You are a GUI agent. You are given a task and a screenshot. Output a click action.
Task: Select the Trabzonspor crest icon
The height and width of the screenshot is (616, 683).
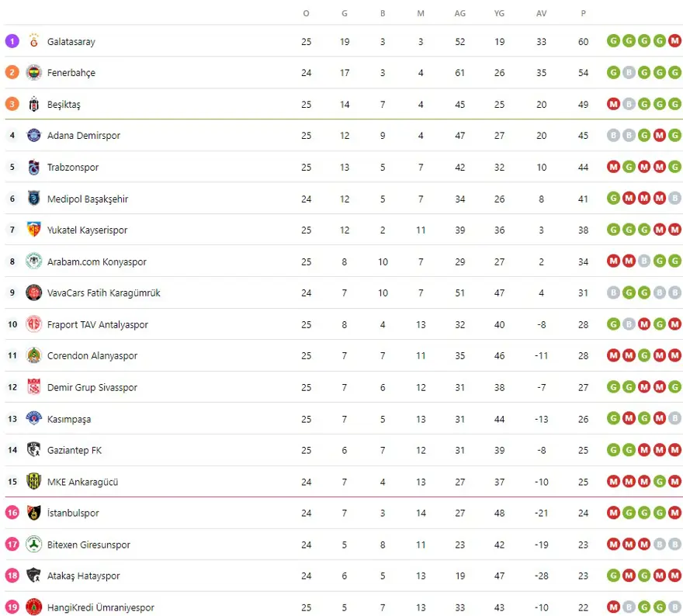click(x=33, y=168)
